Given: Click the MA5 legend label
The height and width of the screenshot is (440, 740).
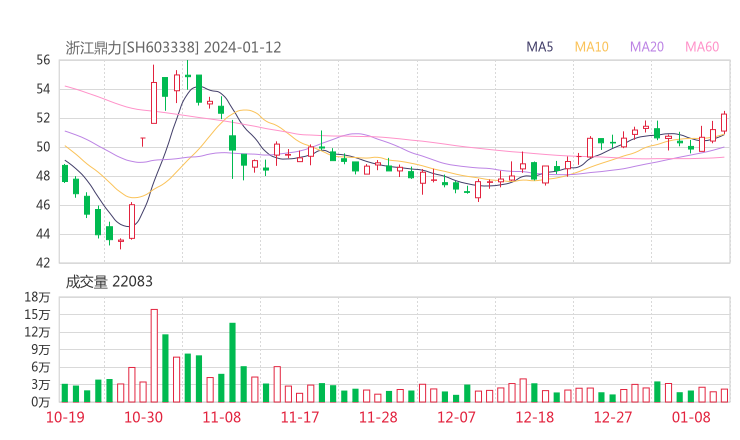Looking at the screenshot, I should point(539,47).
